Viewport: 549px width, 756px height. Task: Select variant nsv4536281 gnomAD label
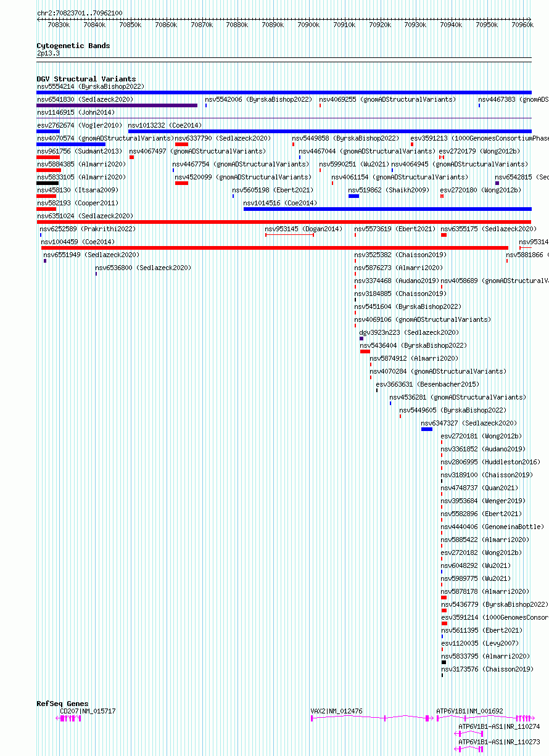(458, 398)
